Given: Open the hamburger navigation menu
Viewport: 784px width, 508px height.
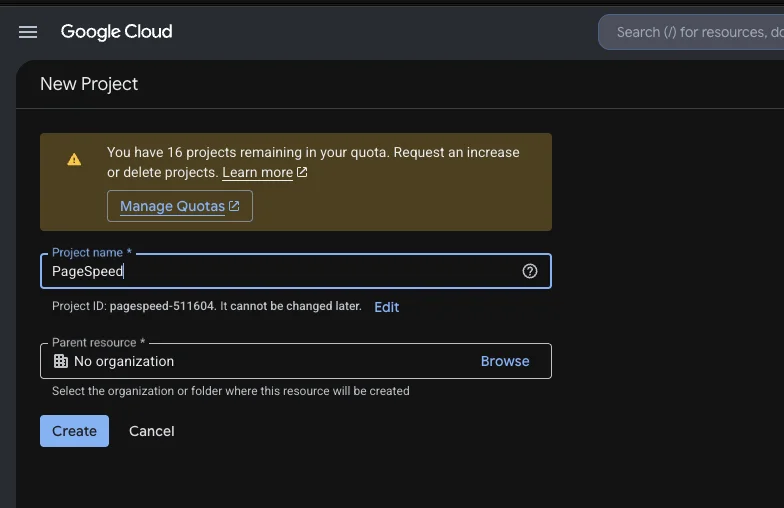Looking at the screenshot, I should 28,32.
